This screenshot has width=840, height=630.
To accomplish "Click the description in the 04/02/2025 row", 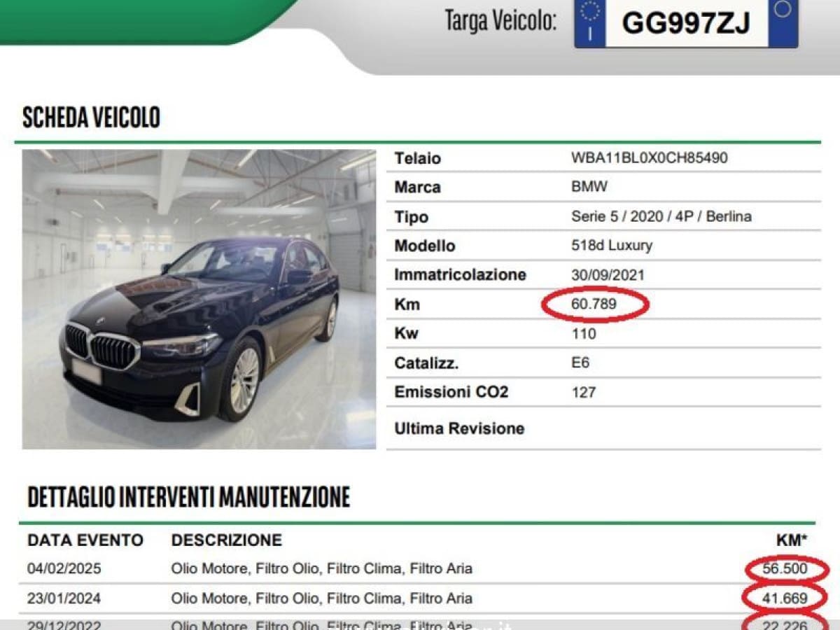I will click(322, 568).
